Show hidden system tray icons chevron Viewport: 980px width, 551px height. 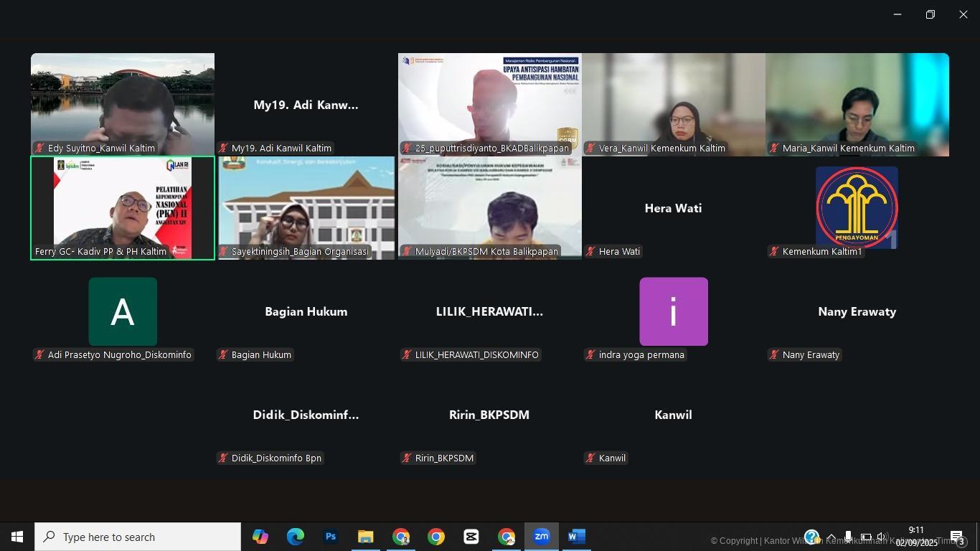pyautogui.click(x=831, y=537)
